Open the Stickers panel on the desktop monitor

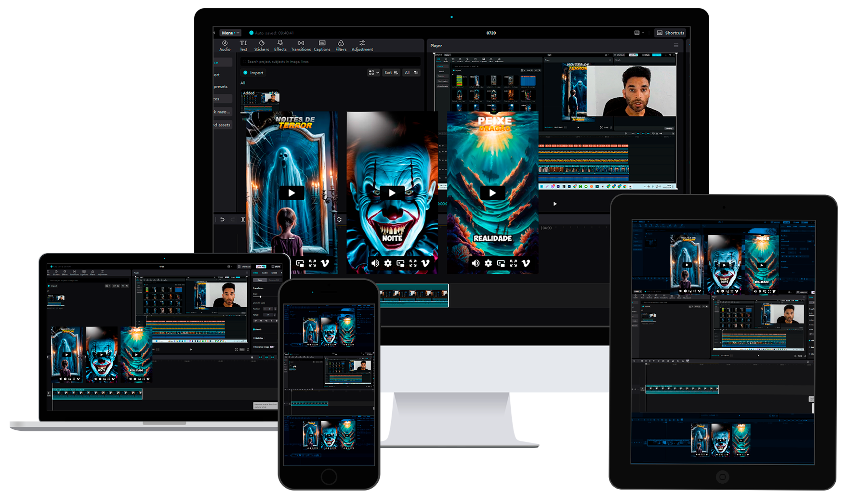262,46
